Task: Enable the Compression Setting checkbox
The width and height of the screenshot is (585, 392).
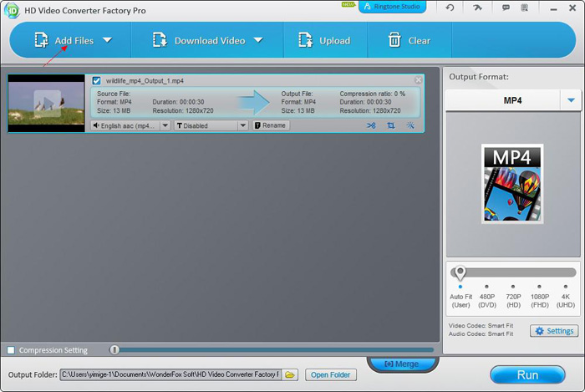Action: point(11,350)
